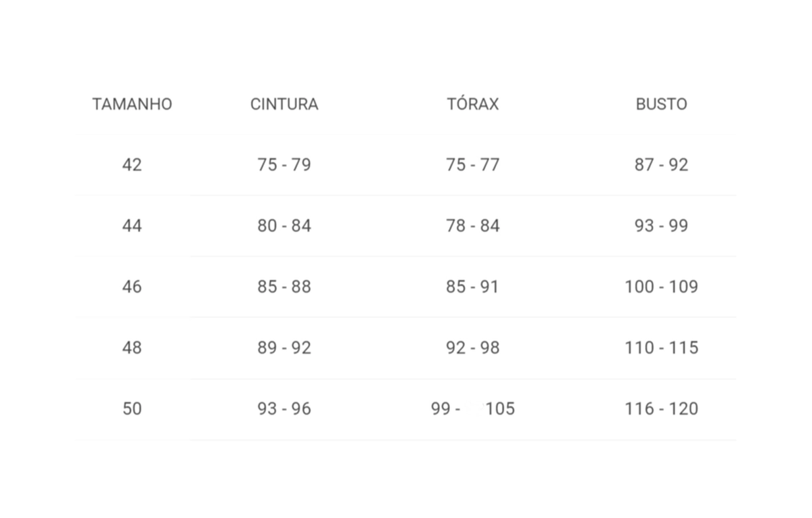This screenshot has height=518, width=812.
Task: Select the 92 - 98 tórax cell
Action: [472, 348]
